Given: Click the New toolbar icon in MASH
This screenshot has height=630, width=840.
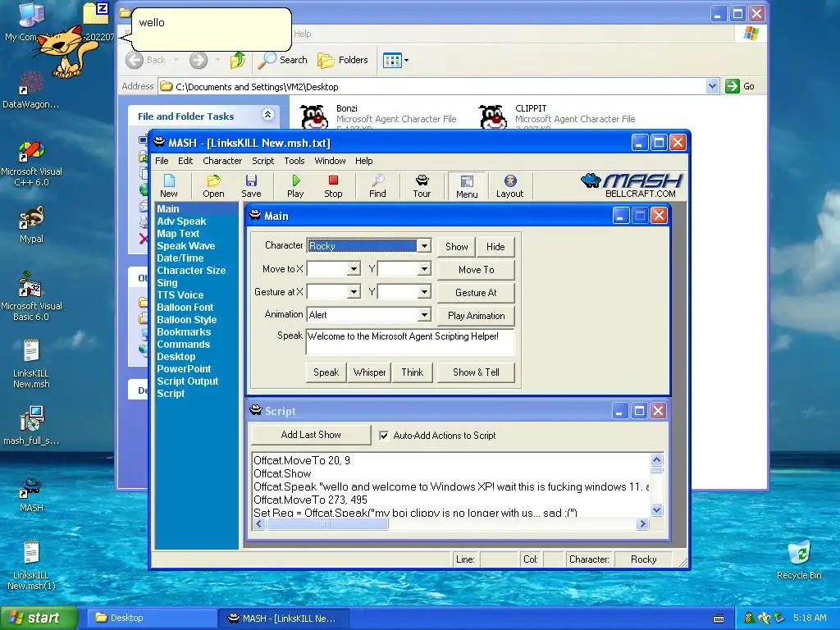Looking at the screenshot, I should [x=169, y=185].
